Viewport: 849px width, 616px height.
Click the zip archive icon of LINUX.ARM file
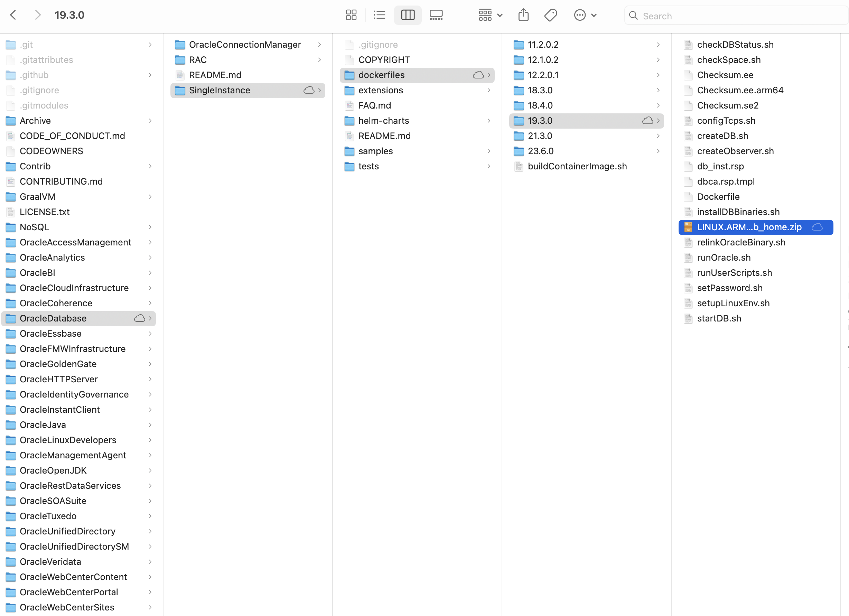pyautogui.click(x=688, y=227)
